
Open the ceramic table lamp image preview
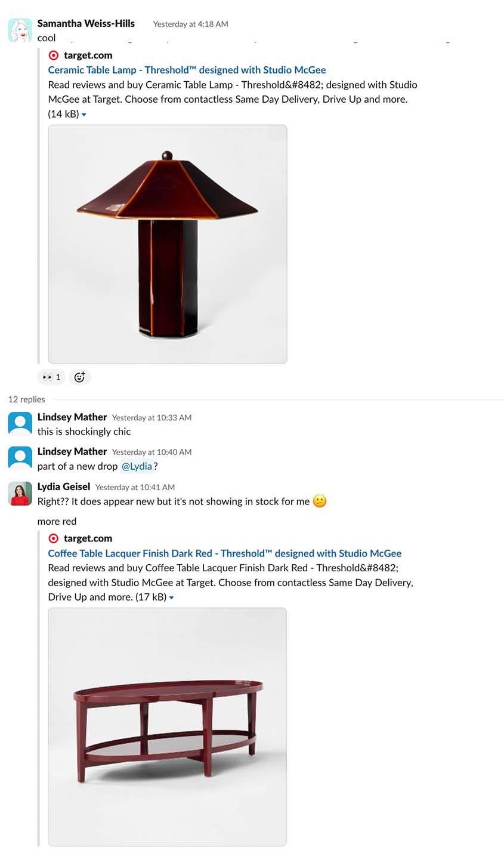click(x=167, y=244)
